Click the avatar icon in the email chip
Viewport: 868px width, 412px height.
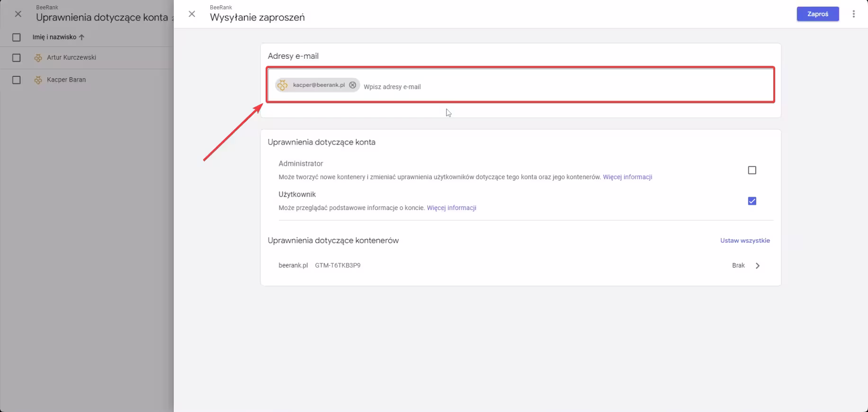coord(283,85)
